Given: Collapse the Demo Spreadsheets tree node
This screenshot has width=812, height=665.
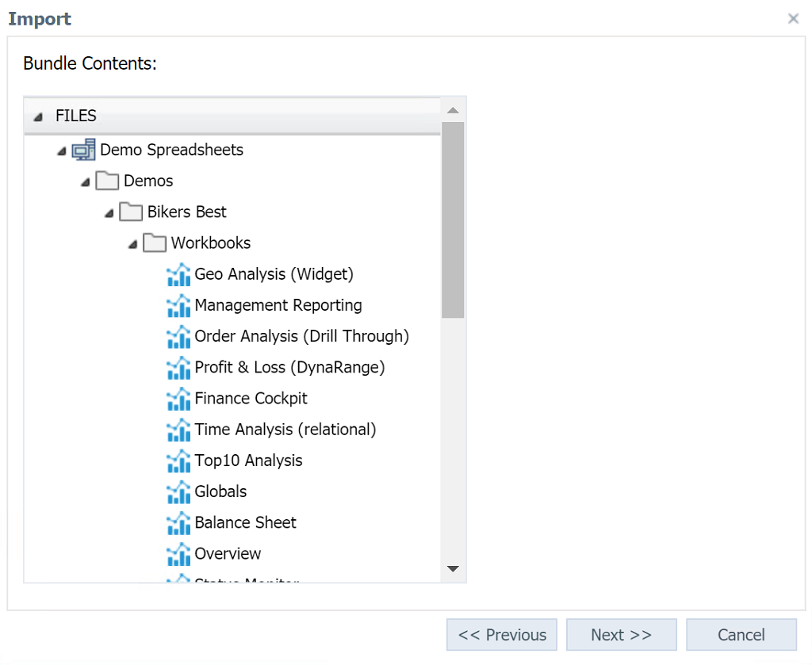Looking at the screenshot, I should coord(62,151).
